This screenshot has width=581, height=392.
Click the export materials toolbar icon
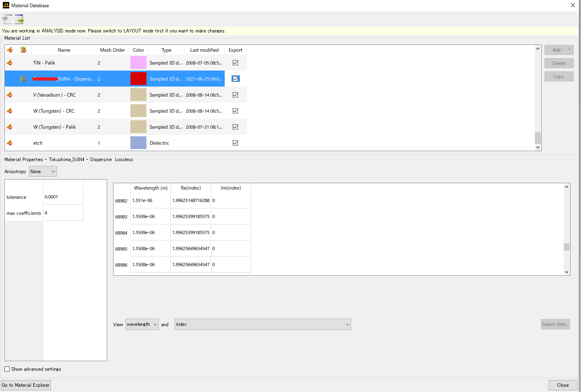[19, 19]
